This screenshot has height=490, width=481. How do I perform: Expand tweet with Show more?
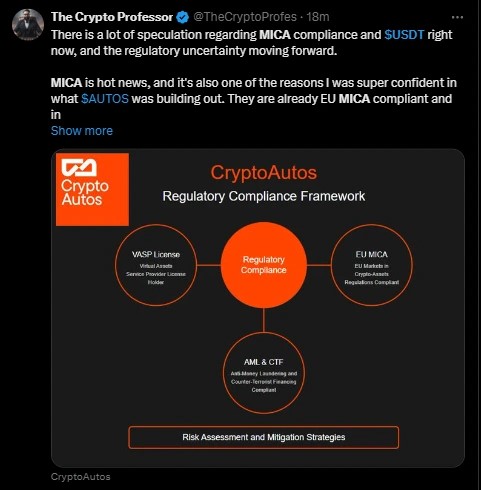pos(82,131)
